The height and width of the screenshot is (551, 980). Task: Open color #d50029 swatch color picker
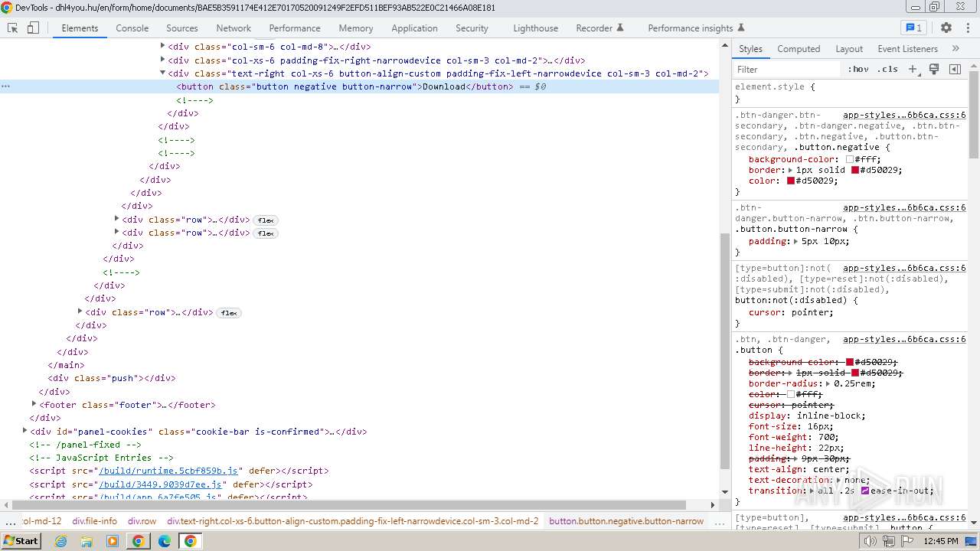pos(791,181)
